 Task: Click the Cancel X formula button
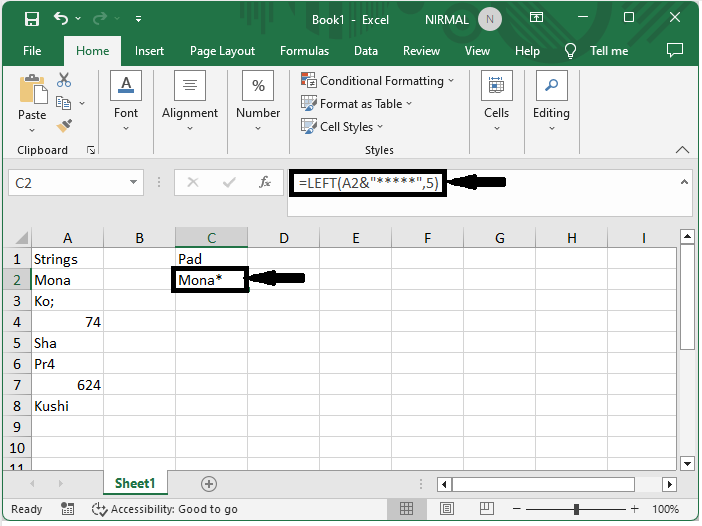(193, 182)
